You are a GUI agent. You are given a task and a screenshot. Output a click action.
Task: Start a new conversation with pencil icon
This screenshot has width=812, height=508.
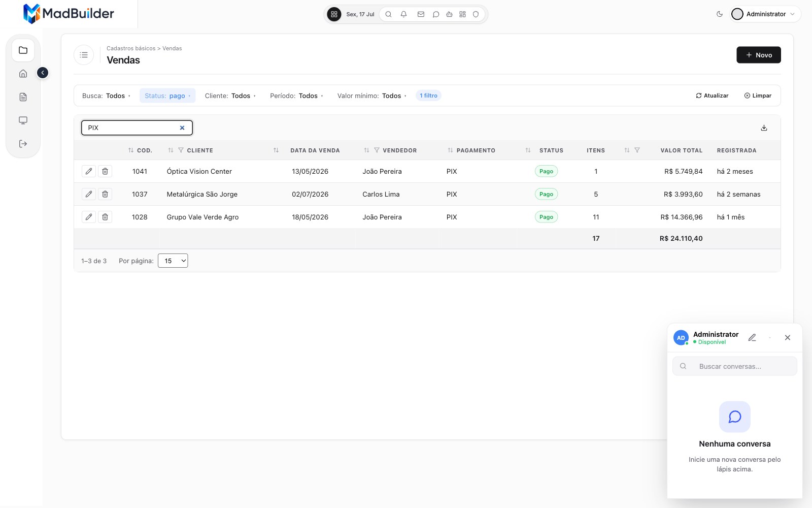click(752, 338)
